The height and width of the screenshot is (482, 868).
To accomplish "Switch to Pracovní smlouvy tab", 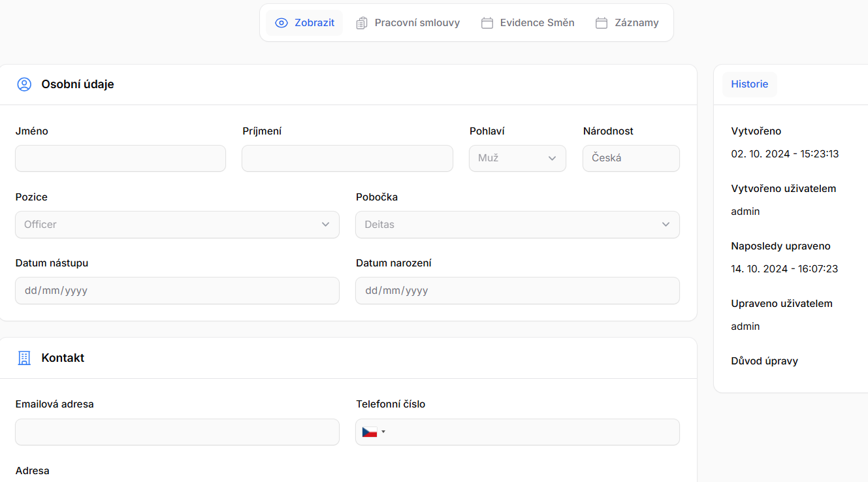I will 408,23.
